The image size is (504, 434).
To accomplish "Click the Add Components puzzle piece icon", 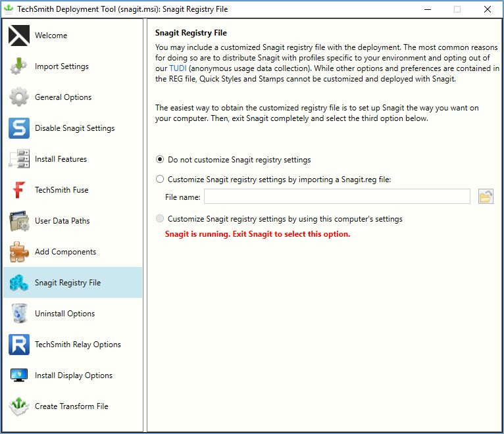I will pyautogui.click(x=19, y=252).
